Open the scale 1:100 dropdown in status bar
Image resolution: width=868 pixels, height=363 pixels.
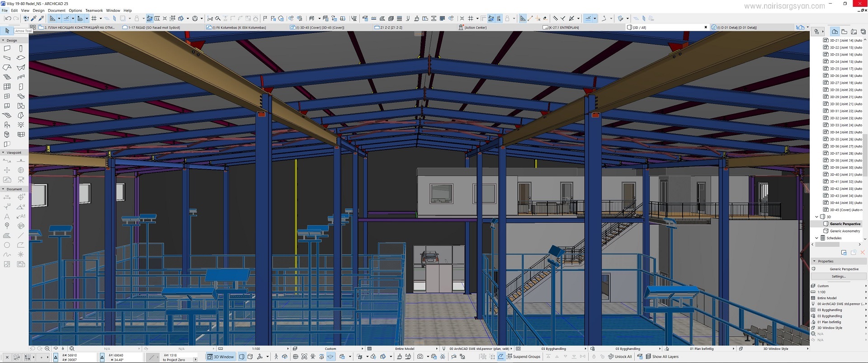click(x=256, y=349)
